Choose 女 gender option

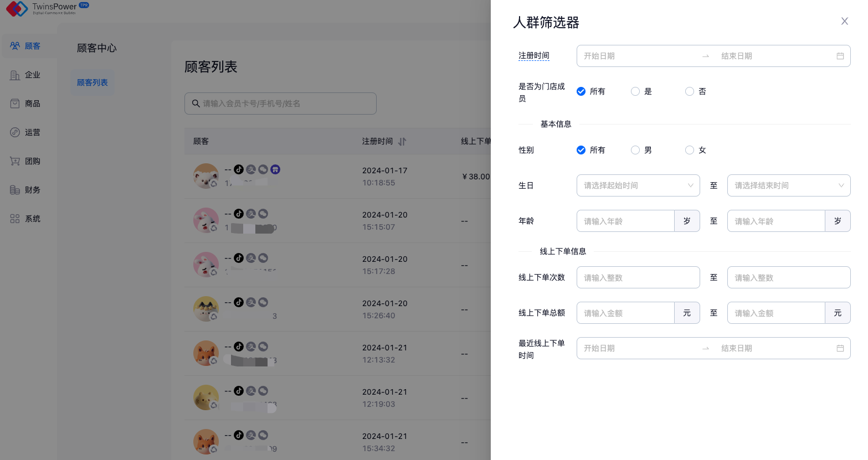click(x=690, y=150)
